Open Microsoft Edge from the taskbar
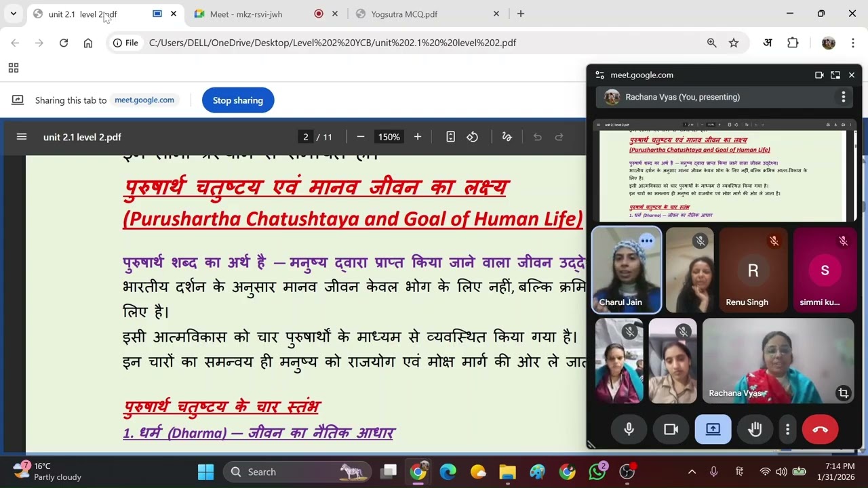The height and width of the screenshot is (488, 868). tap(448, 472)
